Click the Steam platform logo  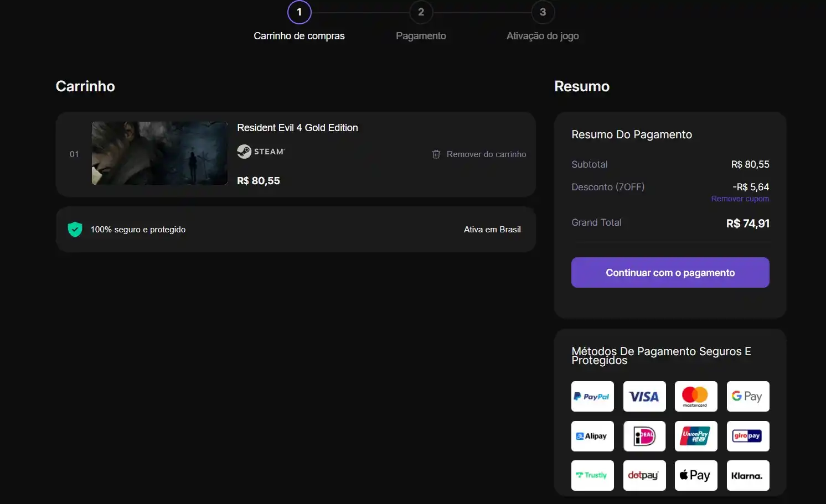pyautogui.click(x=261, y=152)
